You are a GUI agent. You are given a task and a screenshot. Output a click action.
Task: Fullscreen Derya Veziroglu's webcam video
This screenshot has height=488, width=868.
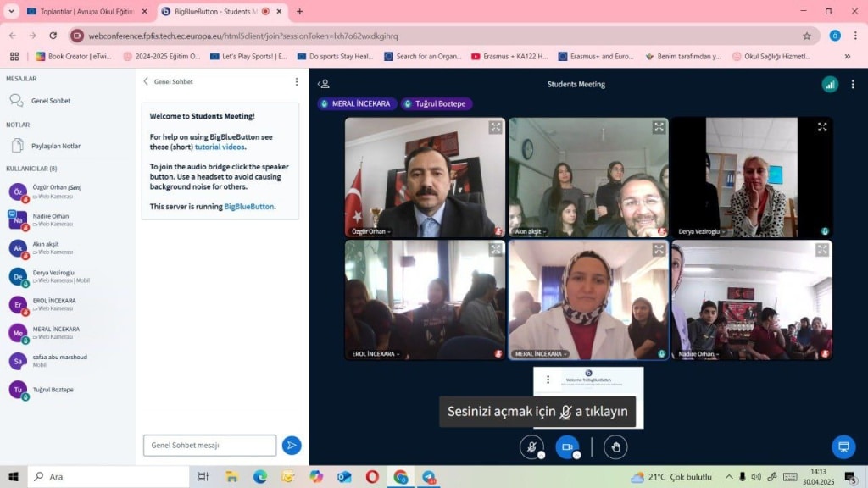[x=821, y=127]
